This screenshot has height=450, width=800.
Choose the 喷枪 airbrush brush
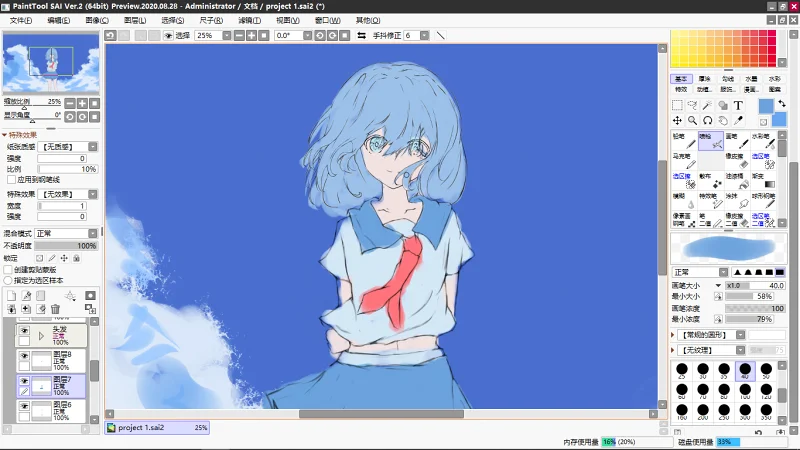711,141
